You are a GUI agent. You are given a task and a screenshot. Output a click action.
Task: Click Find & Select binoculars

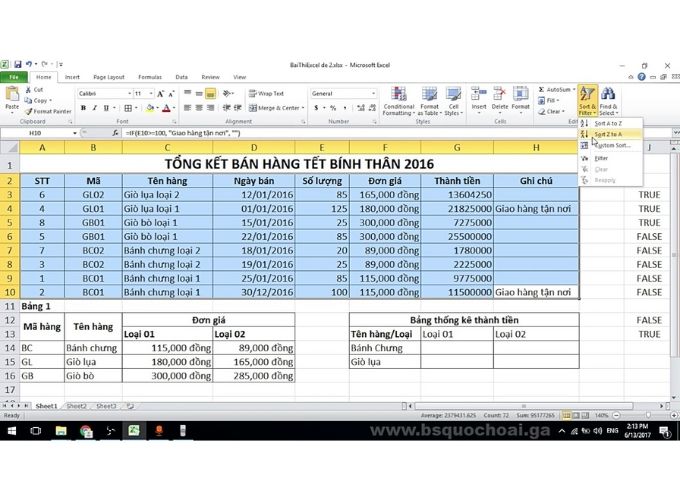(x=608, y=101)
